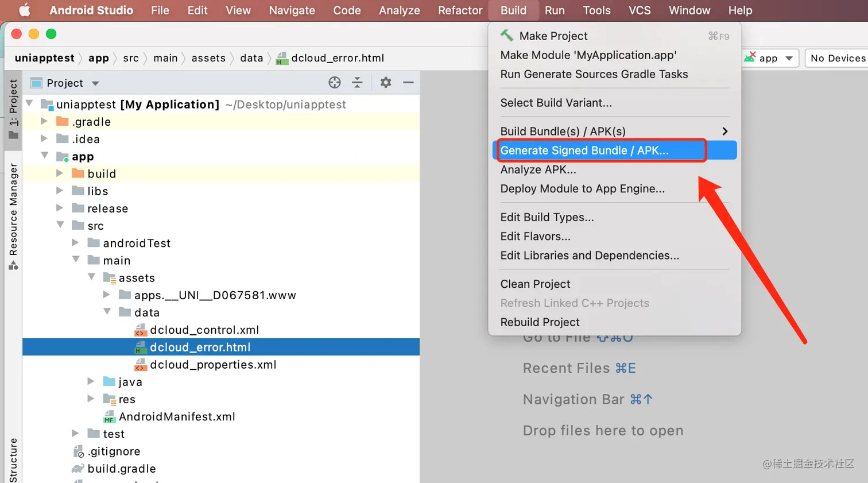Viewport: 868px width, 483px height.
Task: Open the Android Studio application menu
Action: point(91,10)
